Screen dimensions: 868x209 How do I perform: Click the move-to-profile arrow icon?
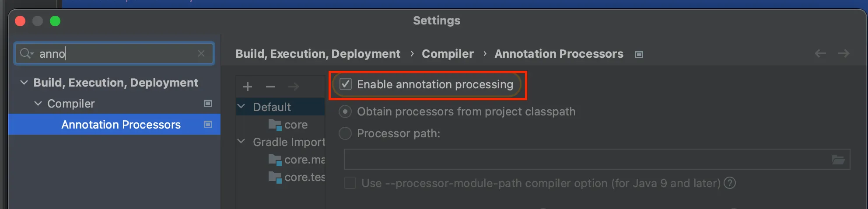pos(293,87)
